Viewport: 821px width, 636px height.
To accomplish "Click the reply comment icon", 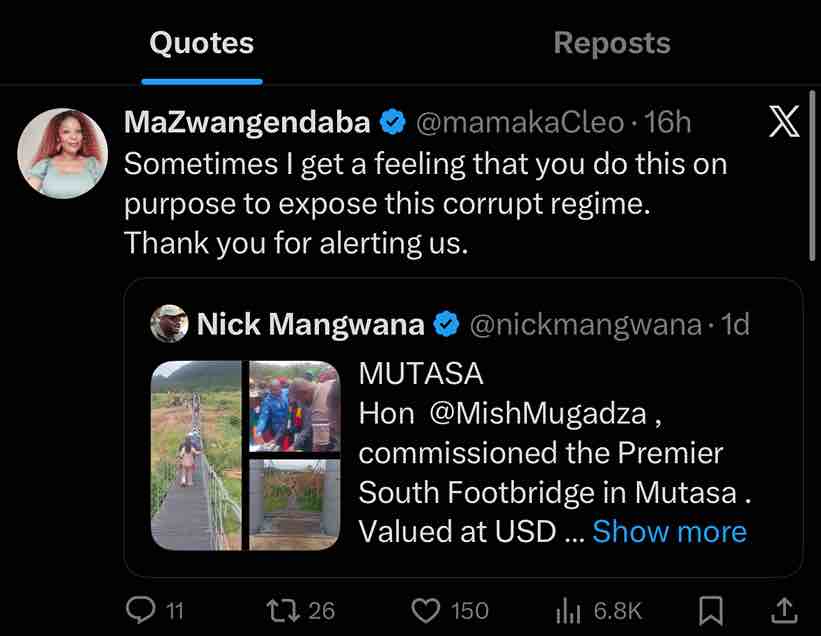I will (143, 609).
